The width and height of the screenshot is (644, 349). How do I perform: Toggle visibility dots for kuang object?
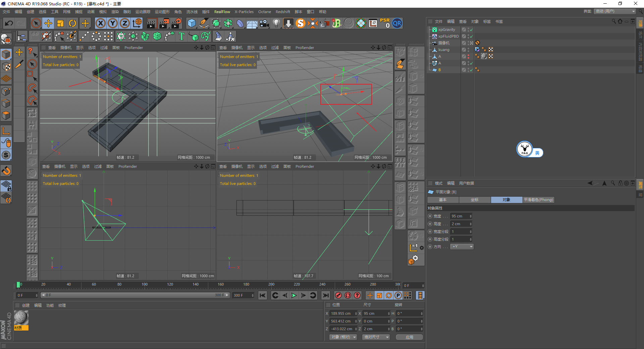(469, 50)
